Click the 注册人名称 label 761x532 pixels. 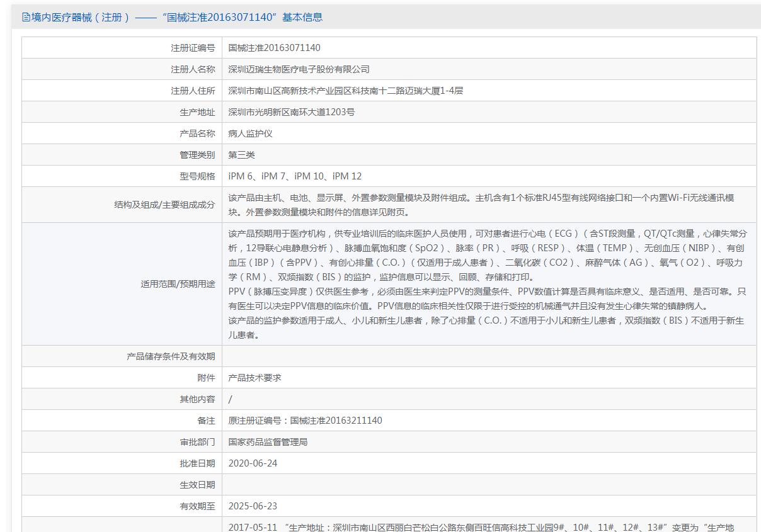click(193, 69)
